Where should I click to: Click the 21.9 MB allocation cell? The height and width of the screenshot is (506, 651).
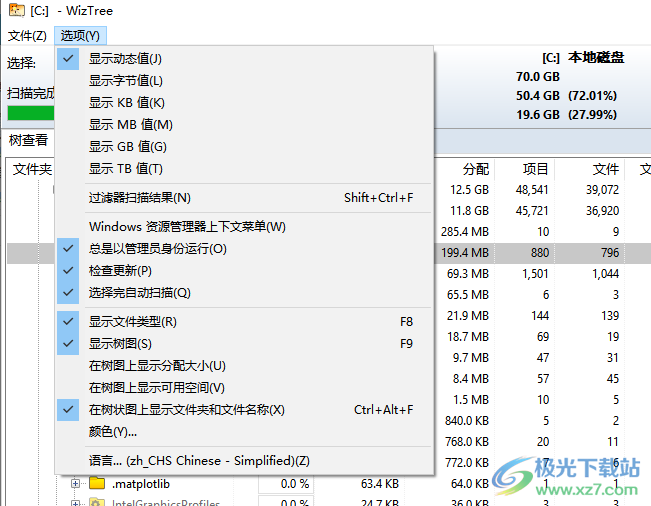(467, 316)
